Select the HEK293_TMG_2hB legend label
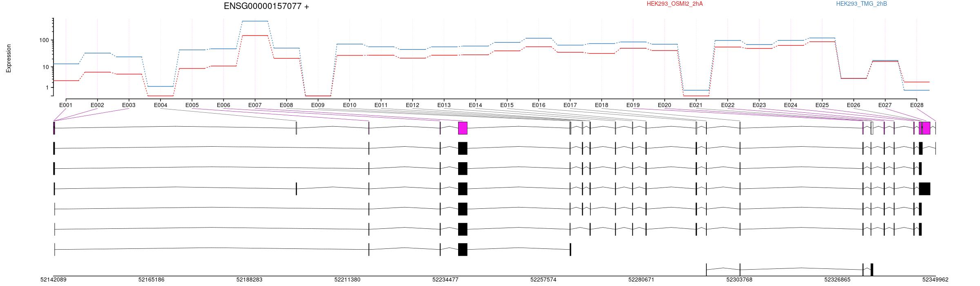 (x=862, y=4)
